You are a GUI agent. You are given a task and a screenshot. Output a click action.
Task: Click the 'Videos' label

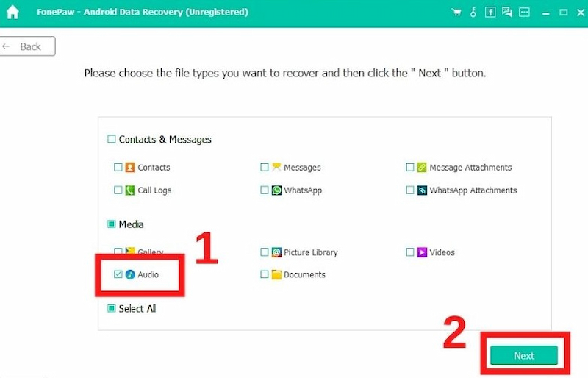(442, 252)
